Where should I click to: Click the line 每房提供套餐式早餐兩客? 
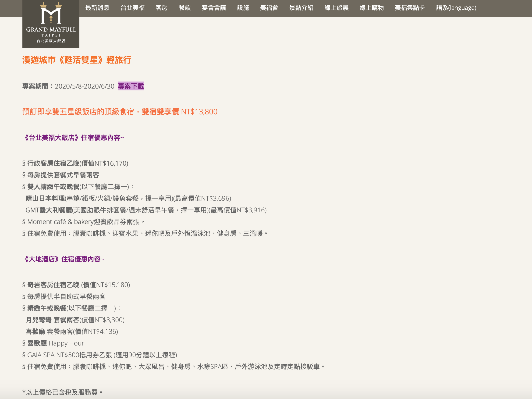pyautogui.click(x=61, y=175)
